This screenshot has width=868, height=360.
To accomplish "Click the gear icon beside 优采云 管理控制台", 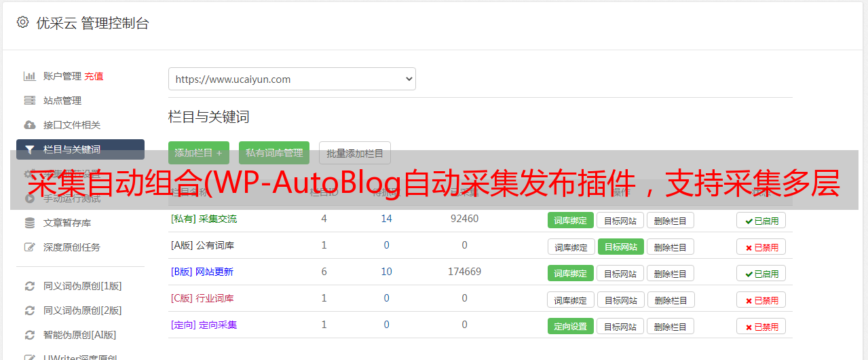I will click(x=22, y=22).
